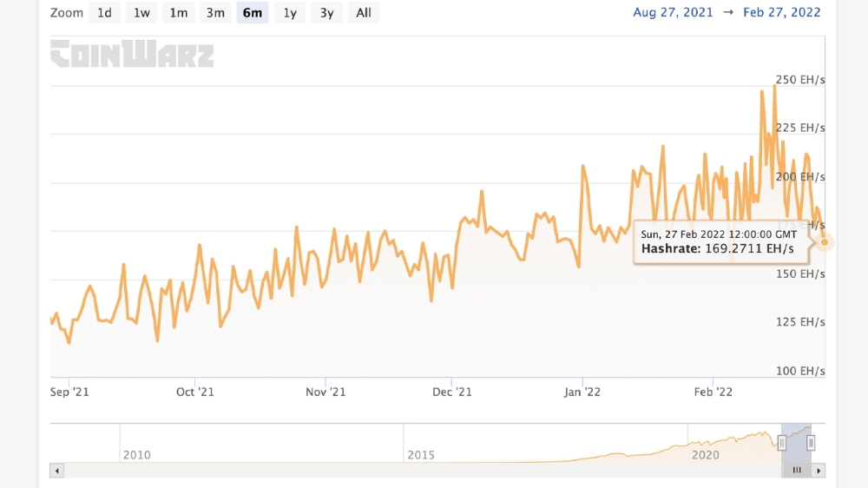Select the 3y zoom range
The width and height of the screenshot is (868, 488).
326,12
